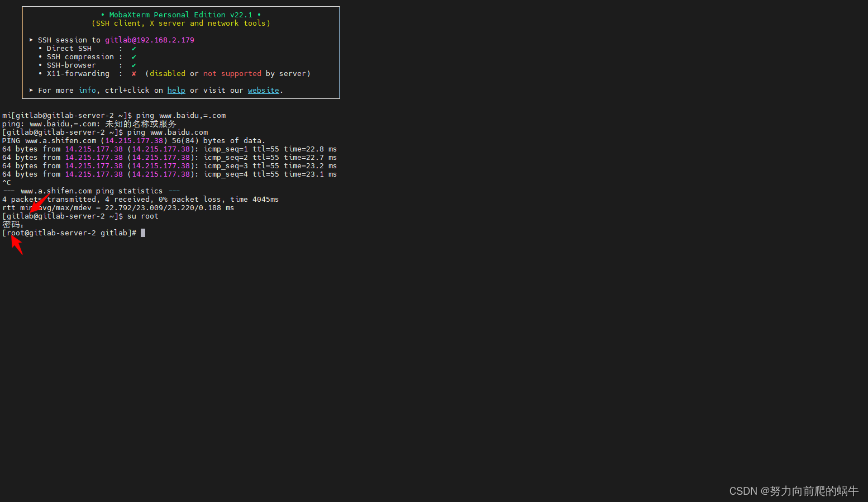The image size is (868, 502).
Task: Select the 'SSH-browser' feature label
Action: click(x=71, y=65)
